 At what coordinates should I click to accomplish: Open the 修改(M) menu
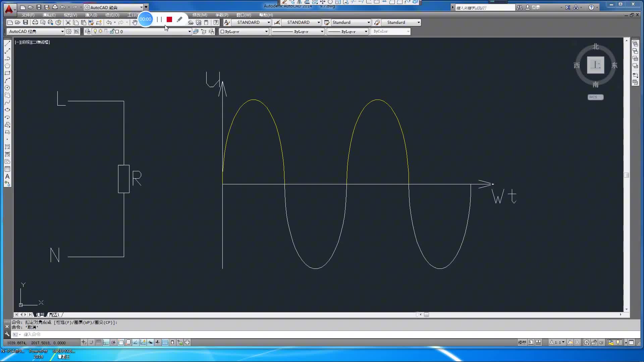pyautogui.click(x=200, y=15)
